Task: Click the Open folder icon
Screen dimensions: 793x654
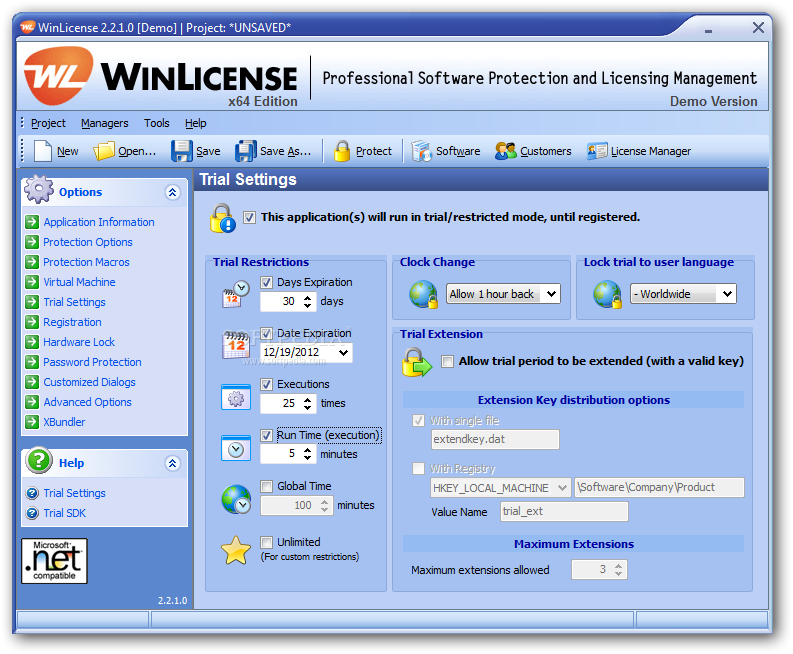Action: [x=104, y=151]
